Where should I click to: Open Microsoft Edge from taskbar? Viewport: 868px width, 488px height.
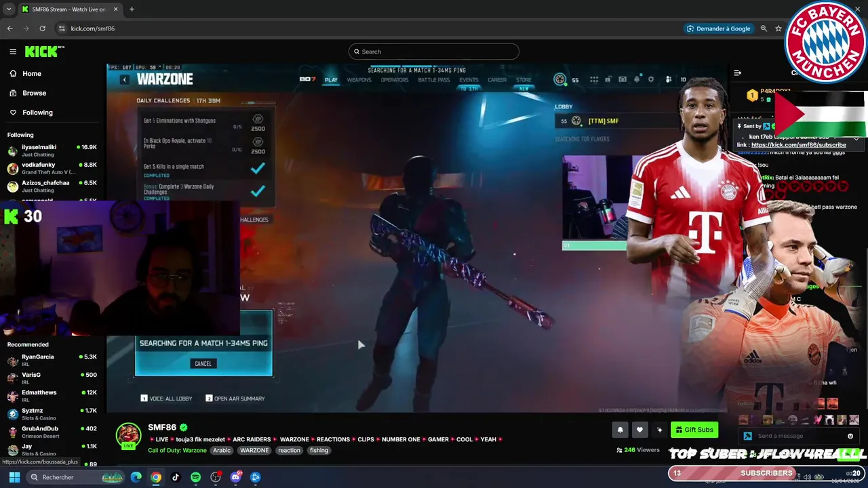click(x=136, y=477)
